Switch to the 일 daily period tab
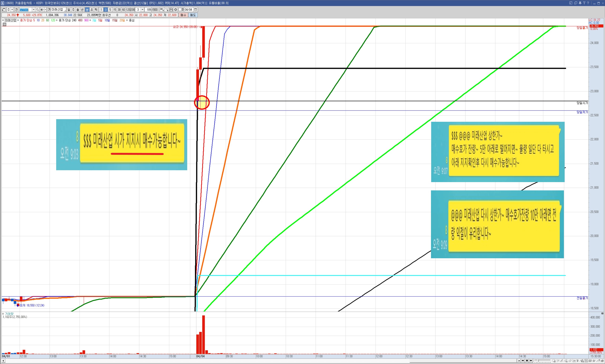 pos(69,10)
